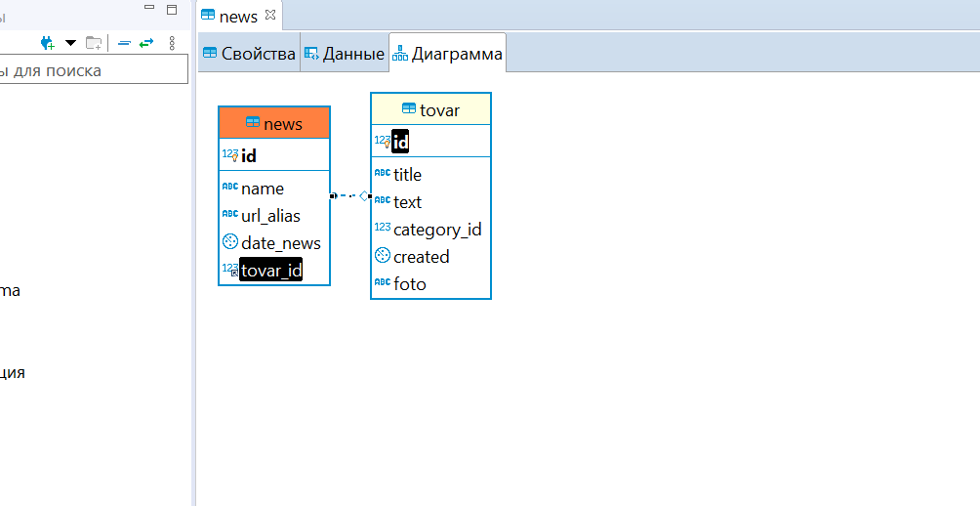Click the primary key icon beside tovar id
Image resolution: width=980 pixels, height=506 pixels.
tap(383, 141)
